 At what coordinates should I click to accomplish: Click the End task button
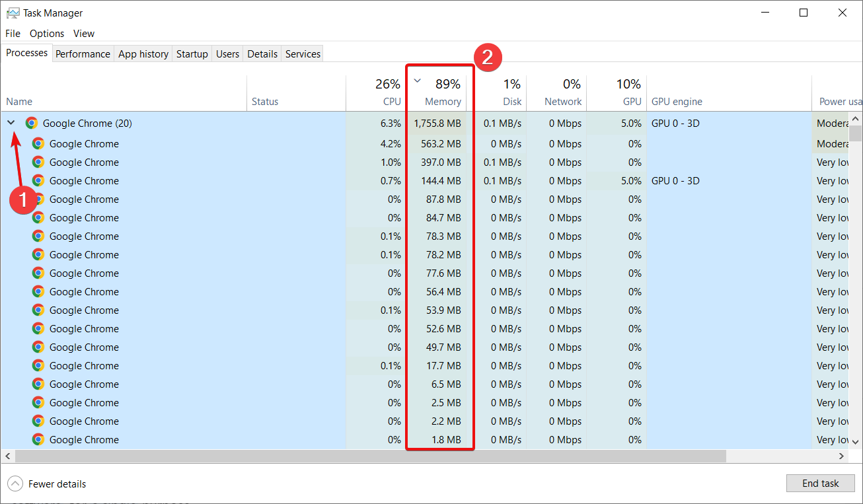tap(821, 484)
